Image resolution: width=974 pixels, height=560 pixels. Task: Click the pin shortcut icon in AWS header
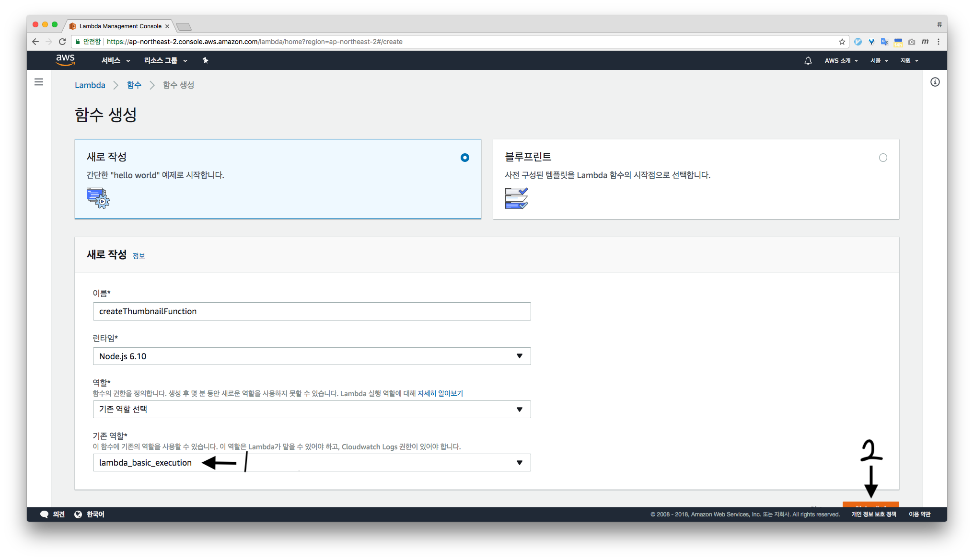tap(205, 60)
